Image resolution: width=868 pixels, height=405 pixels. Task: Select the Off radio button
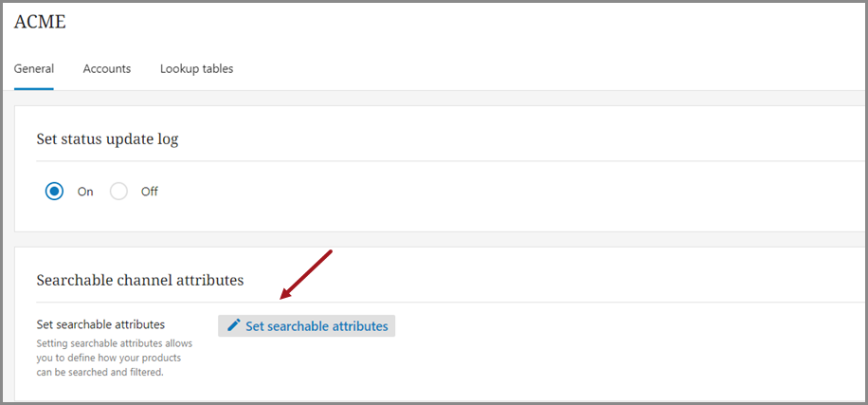click(x=118, y=192)
